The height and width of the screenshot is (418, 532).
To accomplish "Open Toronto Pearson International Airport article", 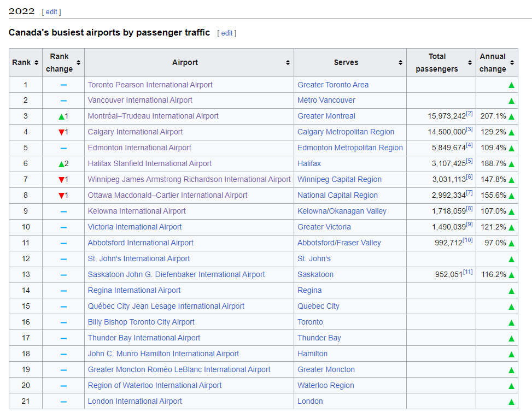I will pyautogui.click(x=150, y=85).
